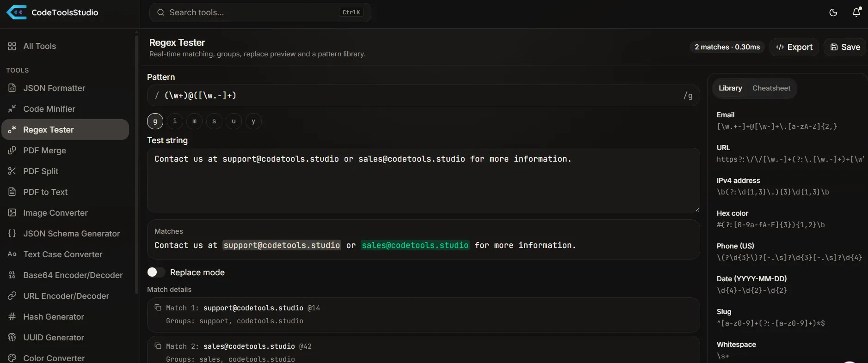Insert the Phone (US) library pattern
The image size is (868, 363).
(x=788, y=252)
